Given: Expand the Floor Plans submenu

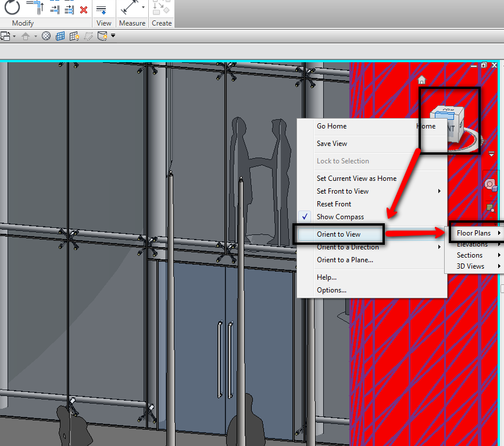Looking at the screenshot, I should click(x=474, y=233).
